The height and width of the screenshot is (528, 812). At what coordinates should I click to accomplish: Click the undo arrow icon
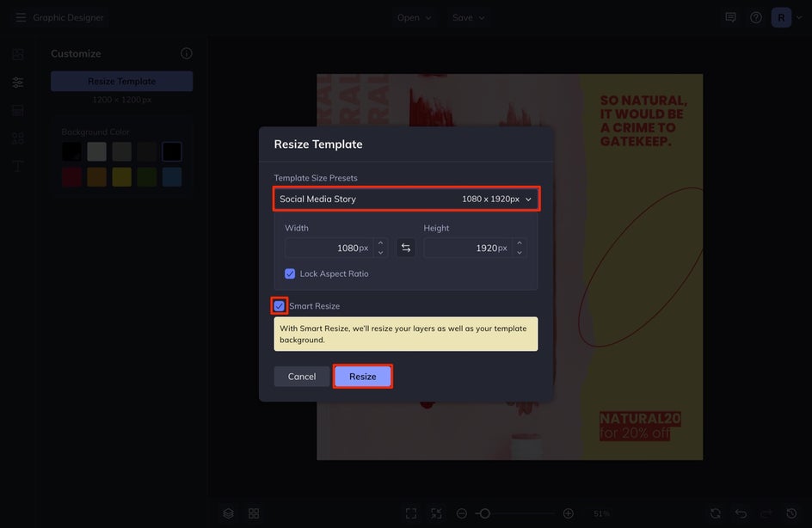(741, 513)
